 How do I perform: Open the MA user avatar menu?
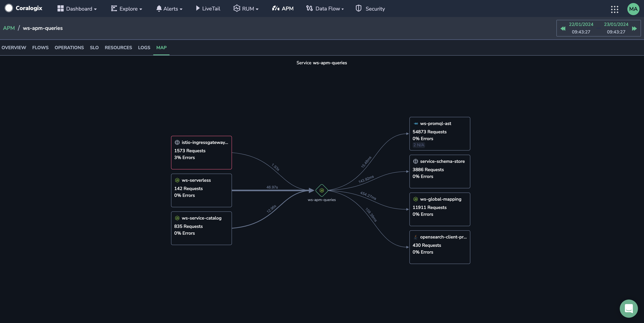click(x=633, y=9)
